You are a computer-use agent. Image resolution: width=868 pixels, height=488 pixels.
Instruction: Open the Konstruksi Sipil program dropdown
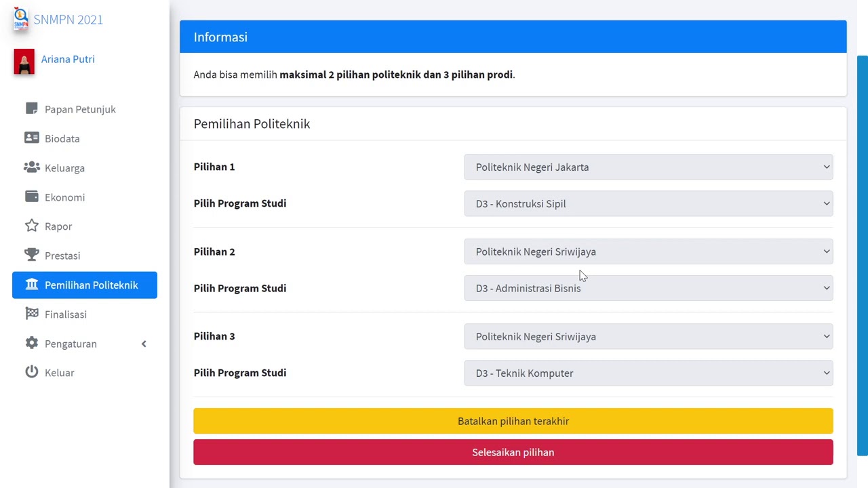[648, 204]
